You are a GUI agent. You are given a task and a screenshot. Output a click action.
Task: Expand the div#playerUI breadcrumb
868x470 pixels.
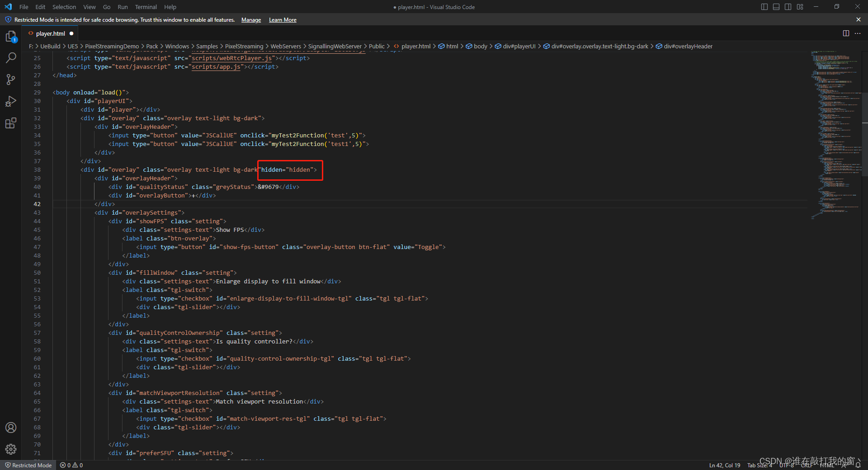(x=519, y=47)
